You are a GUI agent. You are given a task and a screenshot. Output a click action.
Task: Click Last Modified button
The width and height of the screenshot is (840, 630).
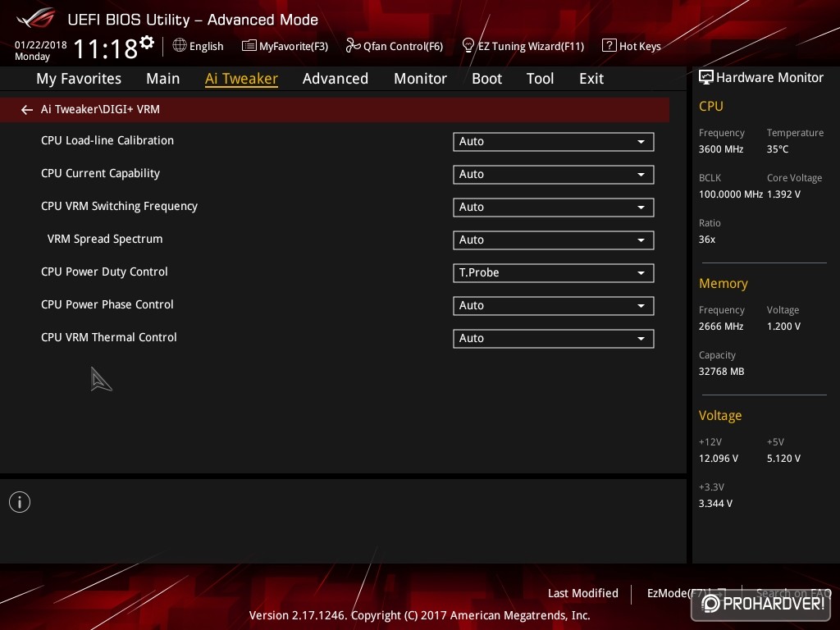tap(583, 593)
